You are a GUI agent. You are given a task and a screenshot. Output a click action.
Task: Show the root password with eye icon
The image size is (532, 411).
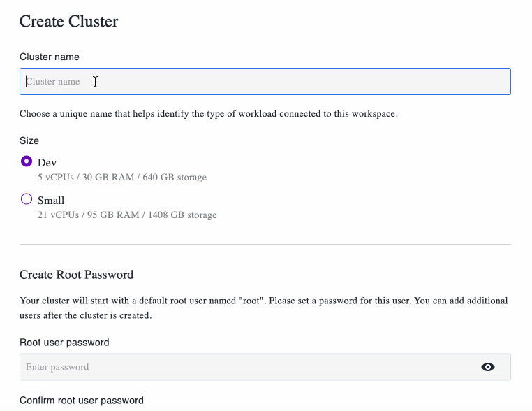488,367
